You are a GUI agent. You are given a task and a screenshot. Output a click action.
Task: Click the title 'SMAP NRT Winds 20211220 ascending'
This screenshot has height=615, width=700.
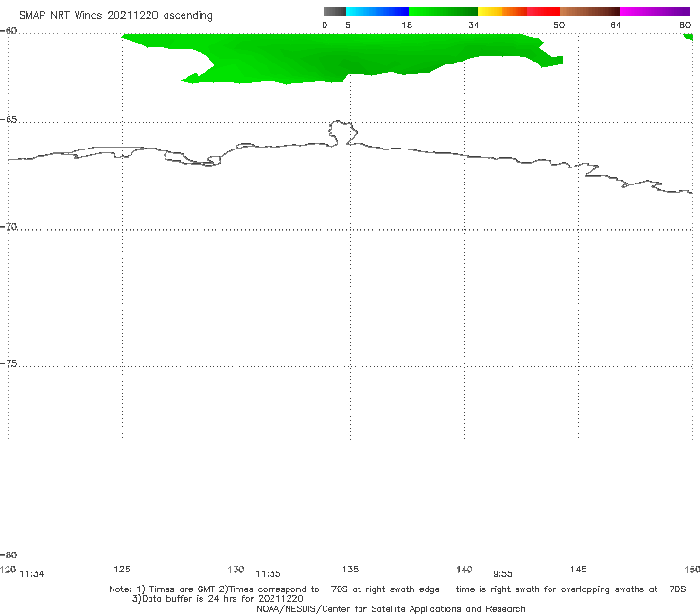(115, 15)
